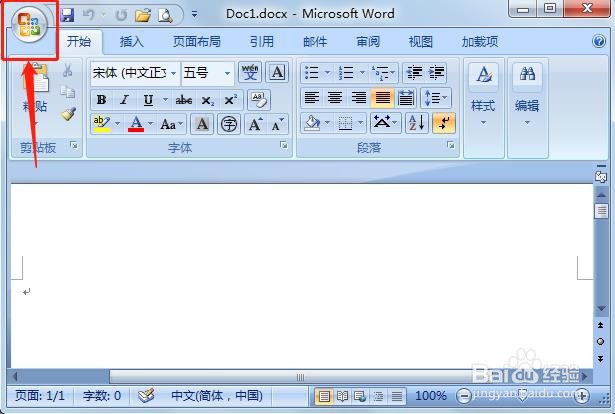Open the 页面布局 ribbon tab
Image resolution: width=615 pixels, height=414 pixels.
click(x=197, y=41)
